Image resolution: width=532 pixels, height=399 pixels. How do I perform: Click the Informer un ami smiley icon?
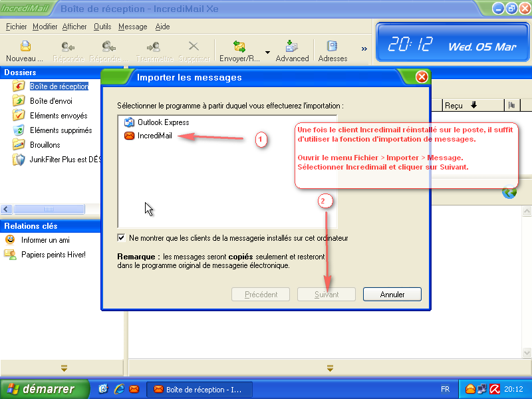click(10, 240)
